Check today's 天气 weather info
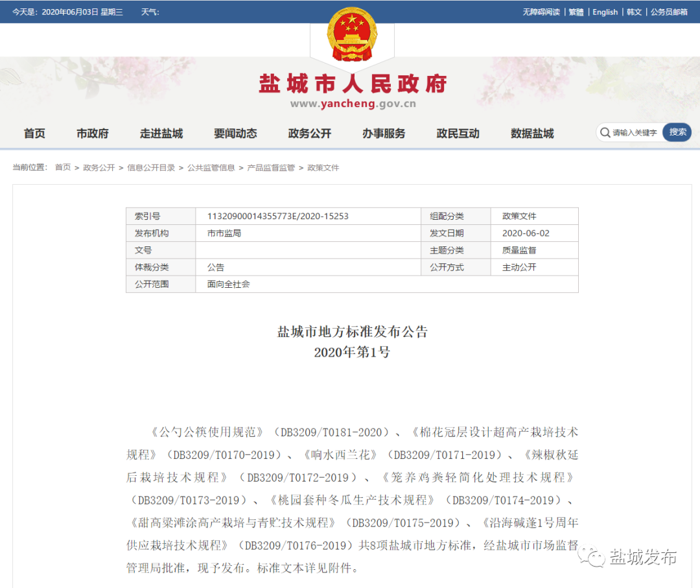This screenshot has width=700, height=588. [x=150, y=12]
